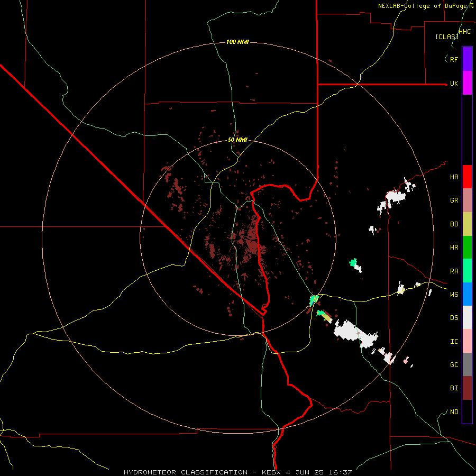
Task: Click the "RA" legend label
Action: pyautogui.click(x=454, y=271)
